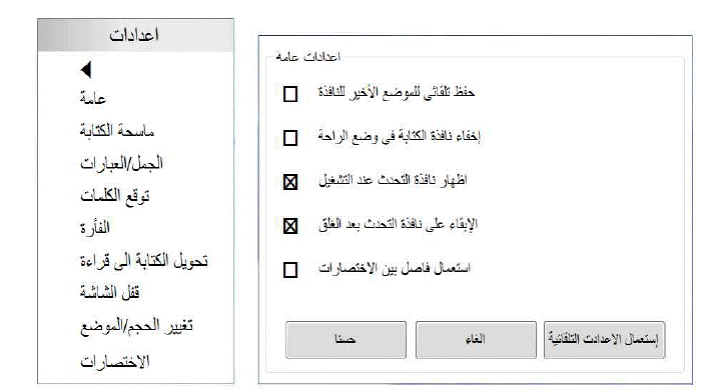Image resolution: width=711 pixels, height=392 pixels.
Task: Open الجمل/العبارات settings entry
Action: [122, 163]
